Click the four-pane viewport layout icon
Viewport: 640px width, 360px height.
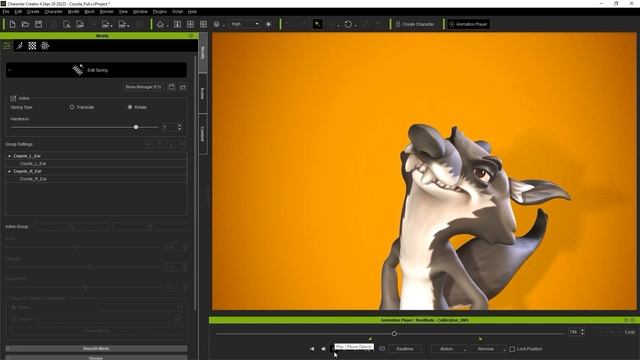point(190,24)
